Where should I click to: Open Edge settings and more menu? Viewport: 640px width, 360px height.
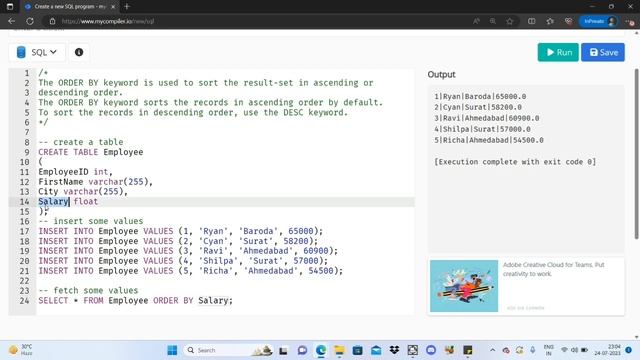pyautogui.click(x=629, y=21)
